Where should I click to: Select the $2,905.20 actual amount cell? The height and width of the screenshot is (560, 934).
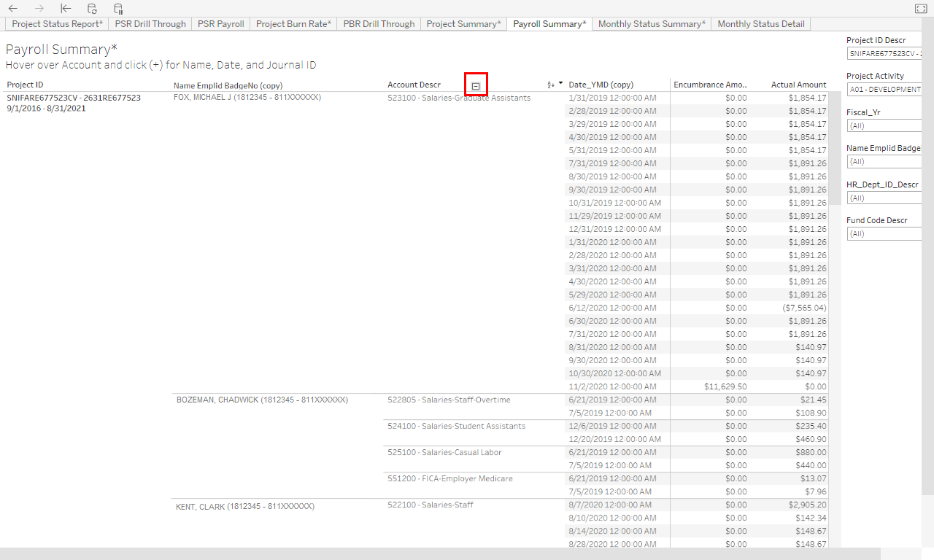(x=807, y=505)
